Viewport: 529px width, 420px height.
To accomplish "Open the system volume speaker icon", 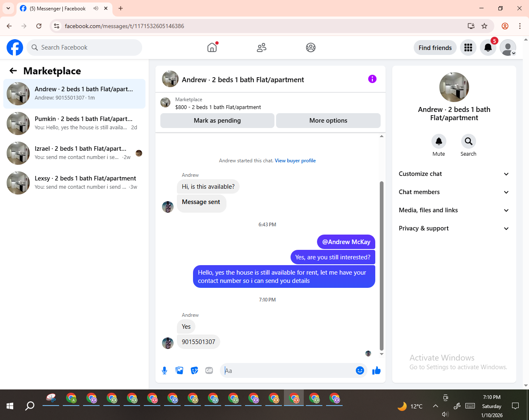I will pos(445,414).
